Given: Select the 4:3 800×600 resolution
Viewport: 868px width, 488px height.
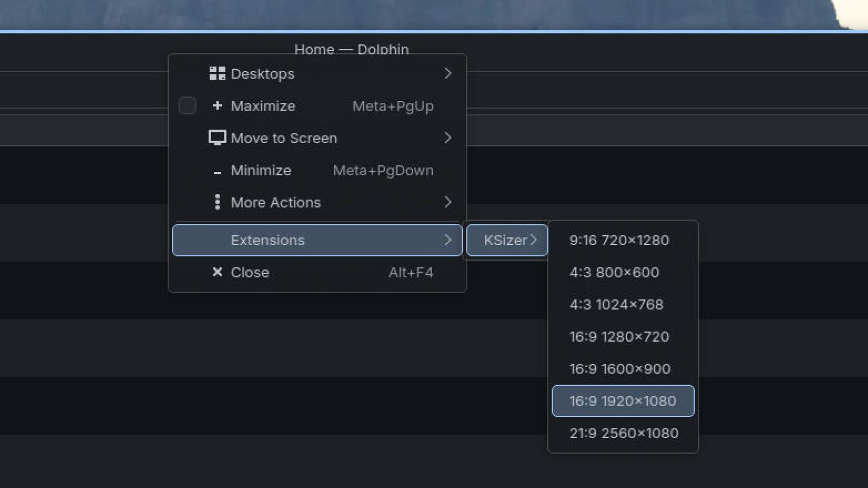Looking at the screenshot, I should pyautogui.click(x=614, y=273).
